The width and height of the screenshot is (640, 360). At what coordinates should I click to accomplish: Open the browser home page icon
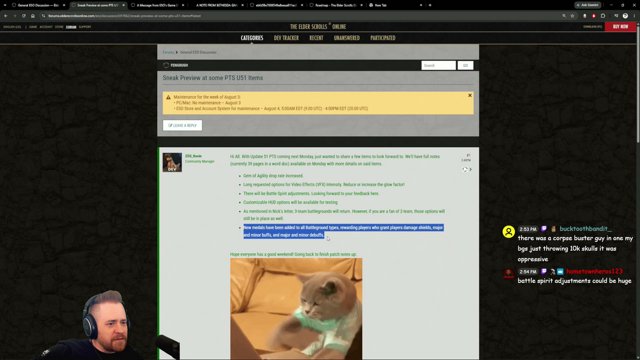pos(33,16)
